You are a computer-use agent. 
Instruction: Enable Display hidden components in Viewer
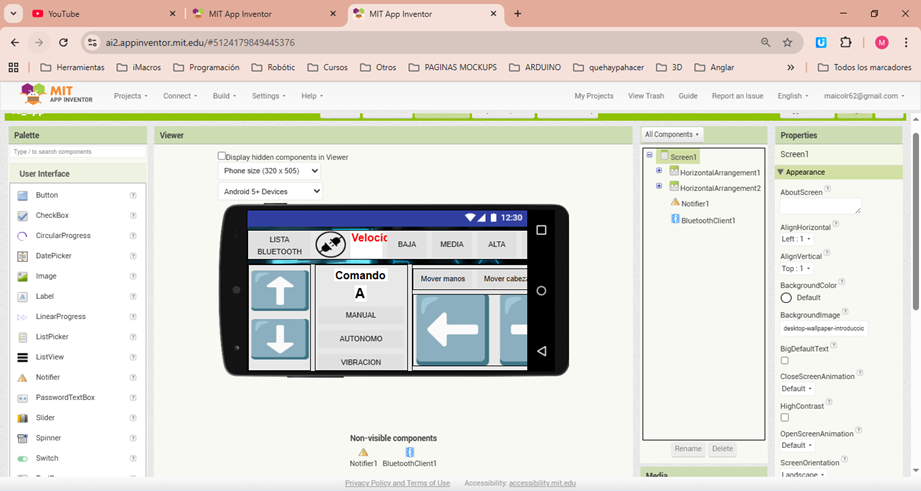(222, 156)
